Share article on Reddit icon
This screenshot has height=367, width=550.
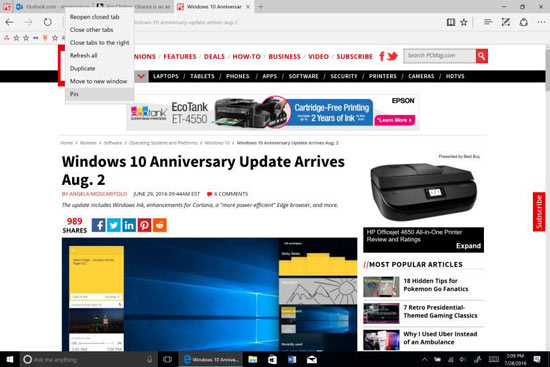(160, 225)
